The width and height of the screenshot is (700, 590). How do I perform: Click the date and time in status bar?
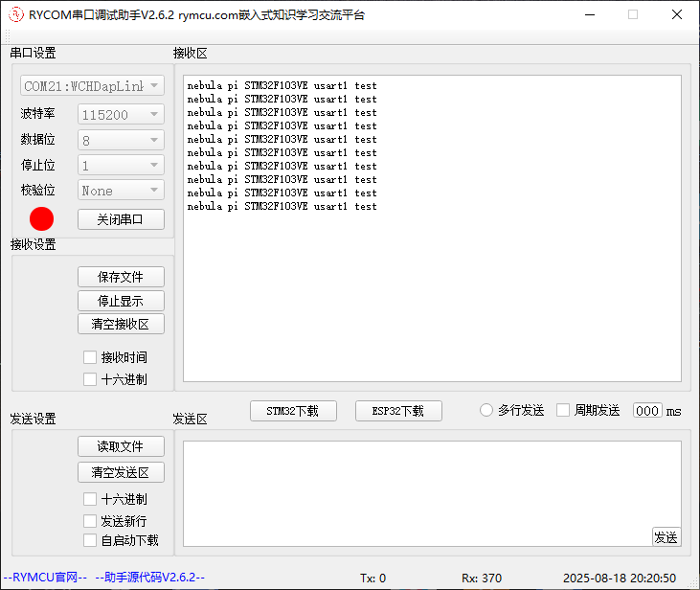[620, 578]
